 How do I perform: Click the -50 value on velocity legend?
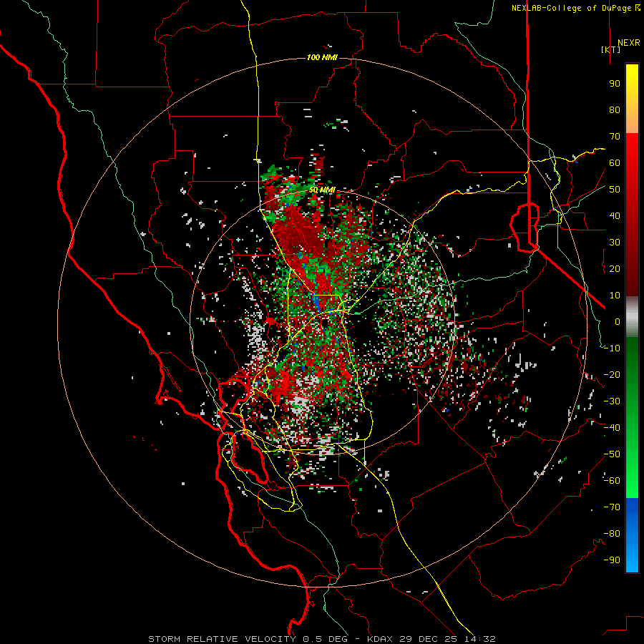pos(612,454)
